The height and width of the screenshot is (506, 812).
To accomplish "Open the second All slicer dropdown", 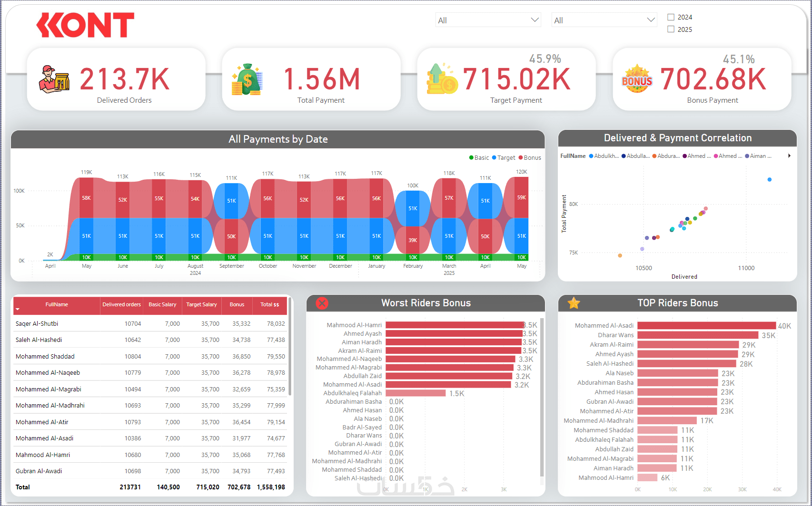I will click(604, 20).
